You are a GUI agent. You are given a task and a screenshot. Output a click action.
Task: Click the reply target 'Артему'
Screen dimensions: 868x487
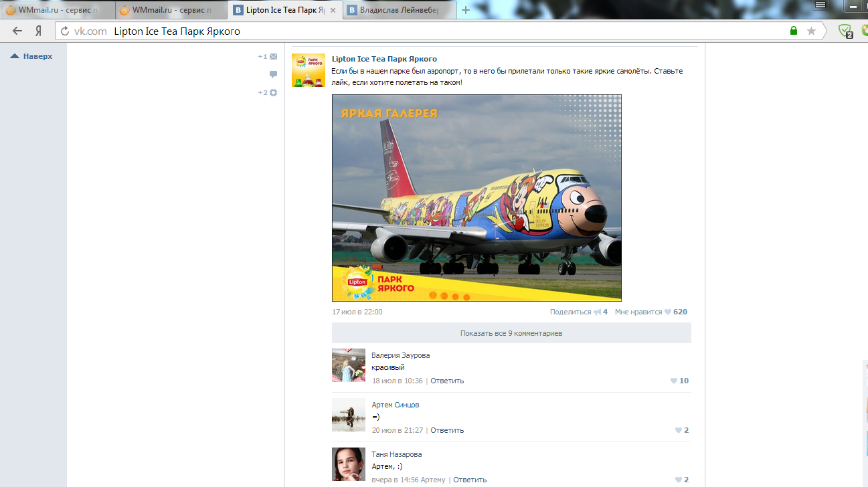[433, 480]
